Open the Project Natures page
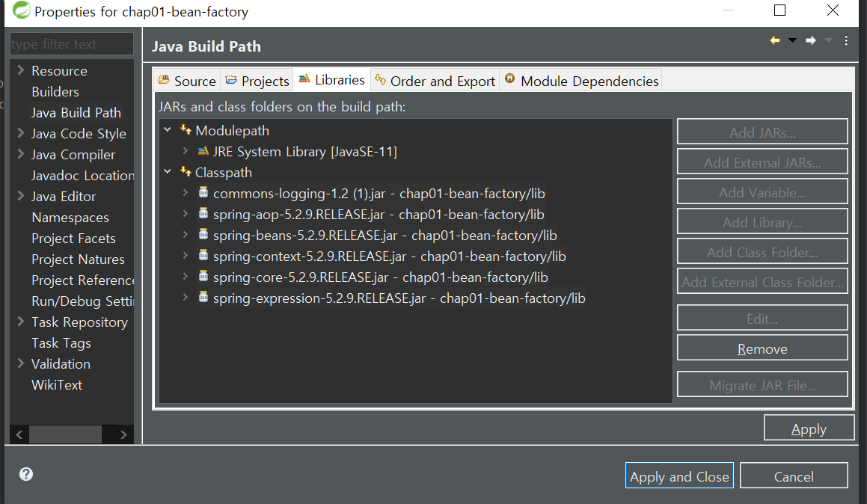 pos(78,259)
